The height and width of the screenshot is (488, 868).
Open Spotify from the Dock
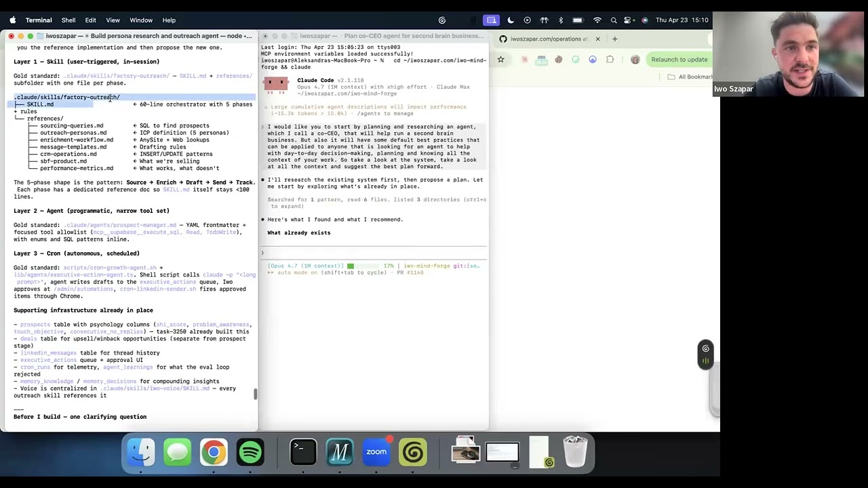(250, 453)
